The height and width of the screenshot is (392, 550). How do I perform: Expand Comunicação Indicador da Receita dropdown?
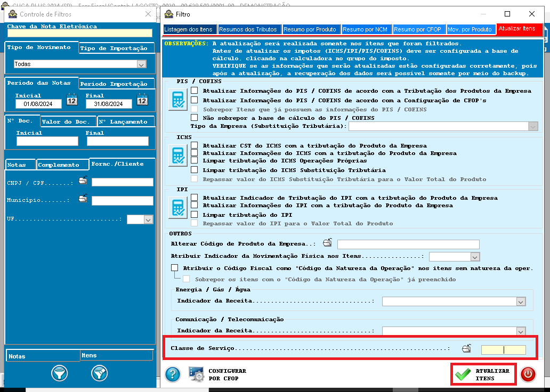pos(521,331)
